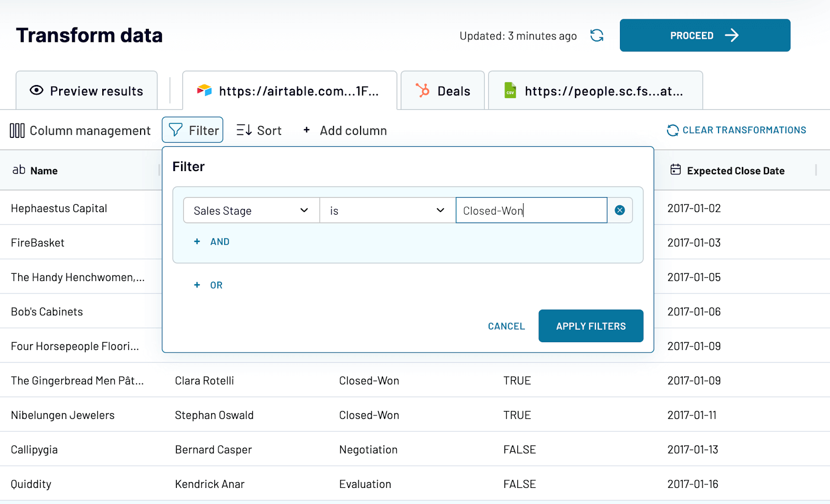The image size is (830, 504).
Task: Click the HubSpot icon on the Deals tab
Action: tap(423, 90)
